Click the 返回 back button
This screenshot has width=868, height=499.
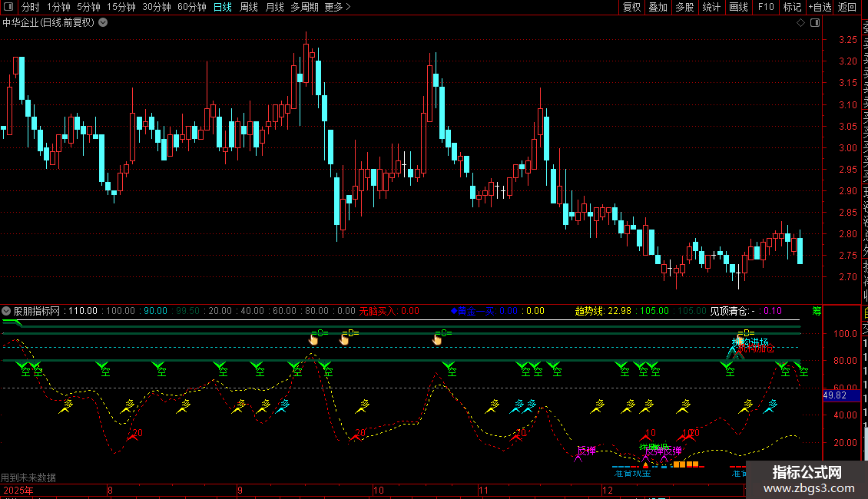[x=847, y=7]
